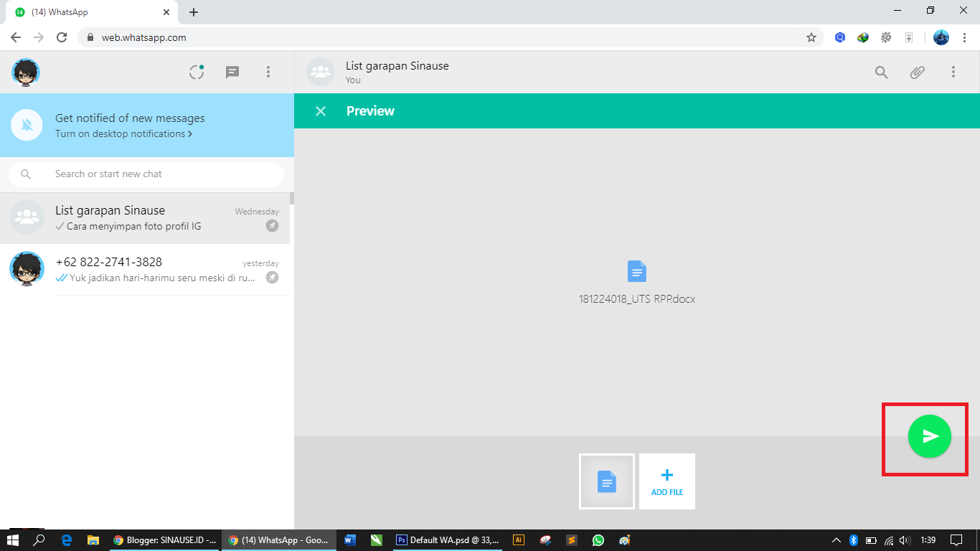Click the Bluetooth tray icon

tap(854, 540)
